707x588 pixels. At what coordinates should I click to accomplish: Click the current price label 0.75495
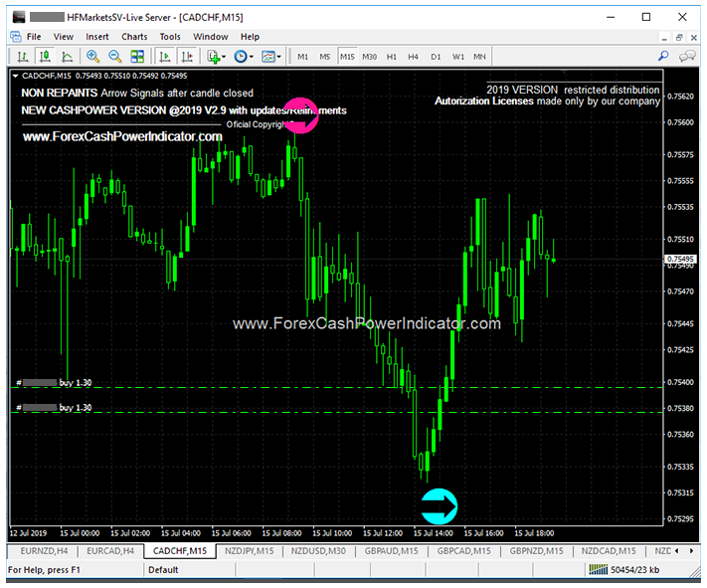(681, 259)
